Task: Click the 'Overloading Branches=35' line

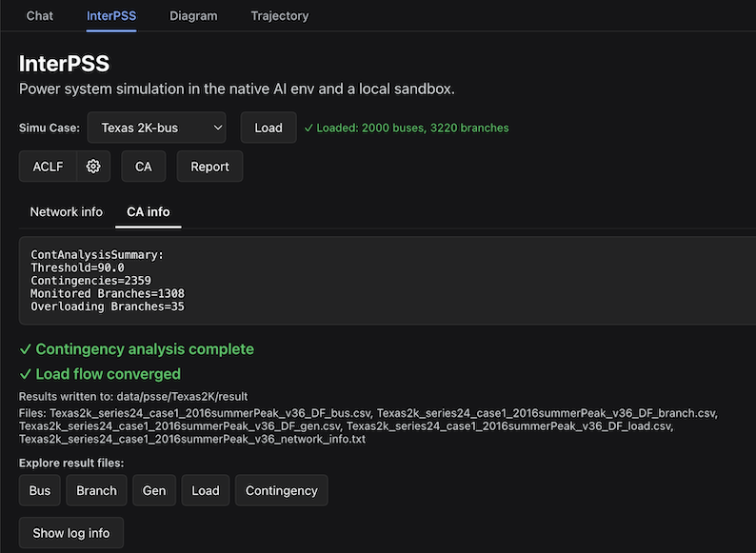Action: (108, 306)
